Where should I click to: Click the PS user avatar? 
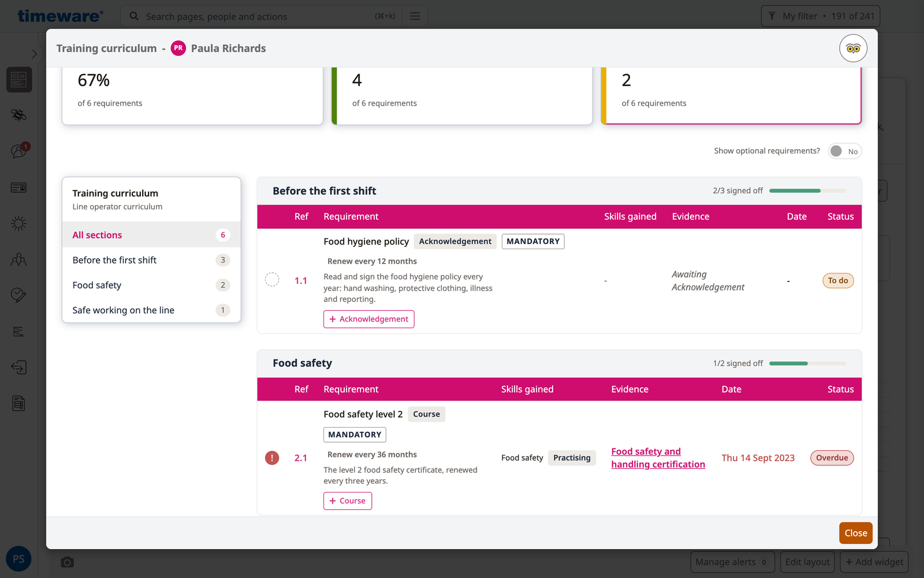pyautogui.click(x=18, y=559)
